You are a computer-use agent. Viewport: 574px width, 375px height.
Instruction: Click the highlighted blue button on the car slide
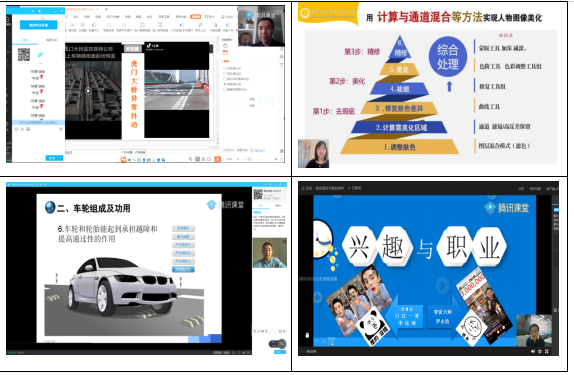(183, 270)
